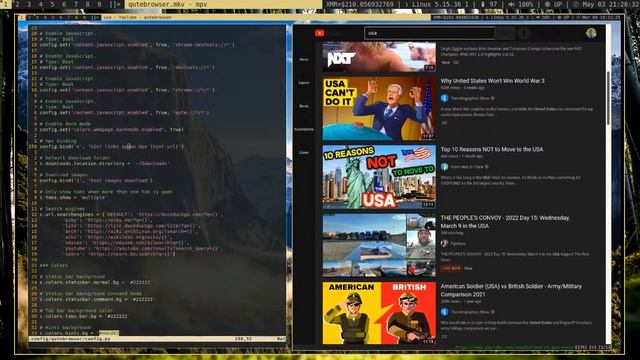Switch to dwm tag 8
This screenshot has height=360, width=640.
[88, 4]
